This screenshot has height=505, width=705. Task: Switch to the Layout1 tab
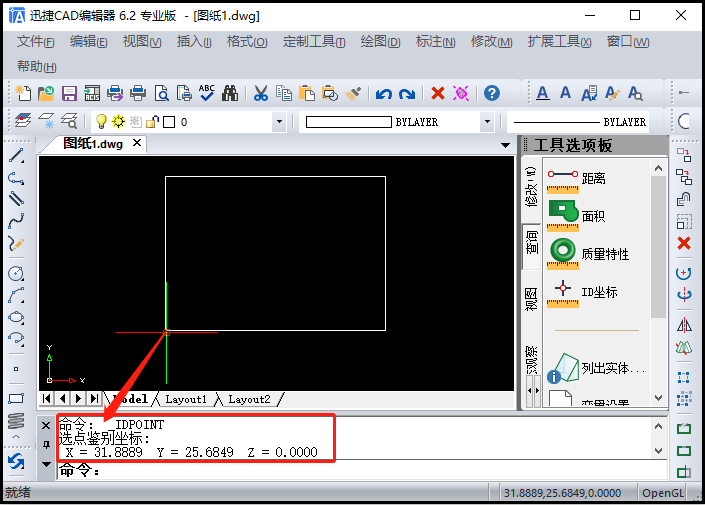point(185,399)
